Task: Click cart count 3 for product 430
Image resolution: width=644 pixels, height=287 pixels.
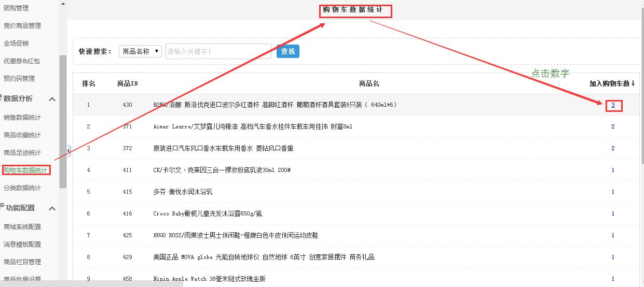Action: (613, 105)
